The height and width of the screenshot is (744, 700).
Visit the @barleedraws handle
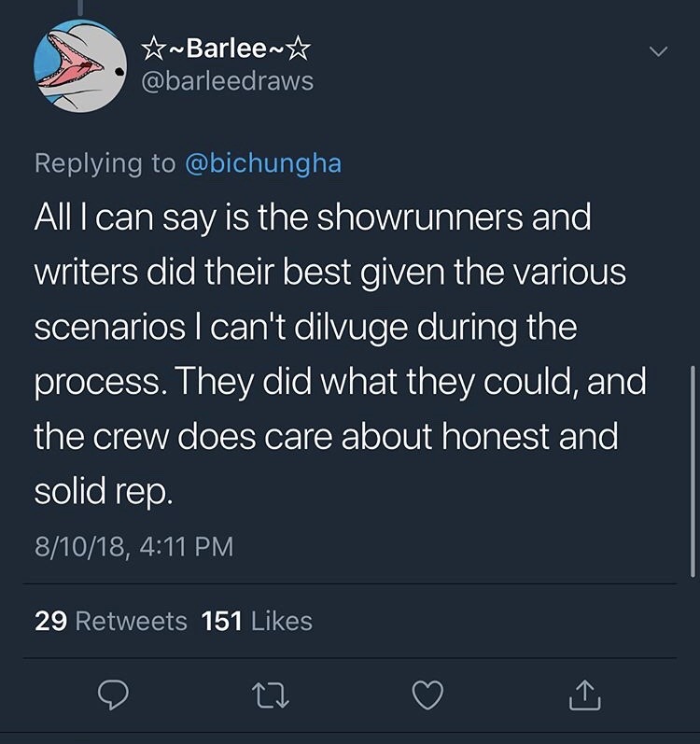pos(226,81)
